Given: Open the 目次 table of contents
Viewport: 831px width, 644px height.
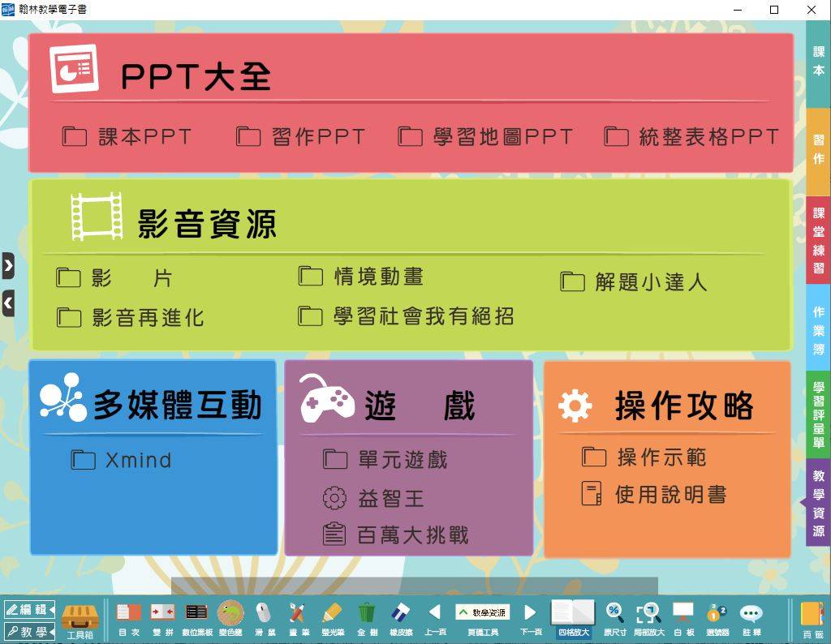Looking at the screenshot, I should click(129, 619).
